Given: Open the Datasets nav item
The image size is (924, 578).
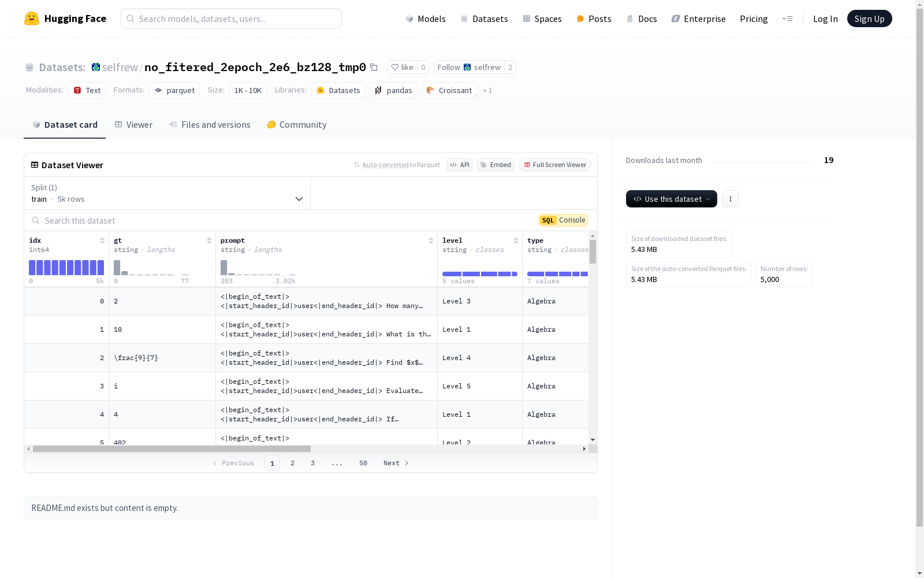Looking at the screenshot, I should 484,18.
